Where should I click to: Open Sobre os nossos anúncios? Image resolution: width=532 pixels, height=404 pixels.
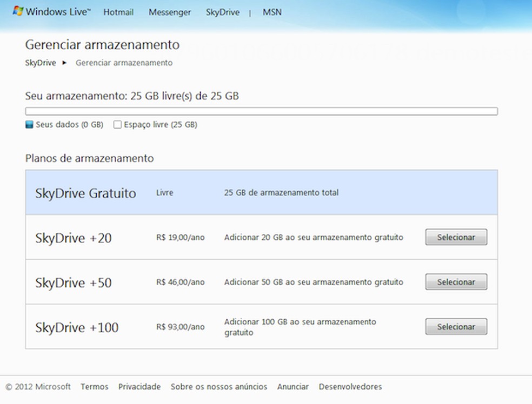pyautogui.click(x=218, y=387)
